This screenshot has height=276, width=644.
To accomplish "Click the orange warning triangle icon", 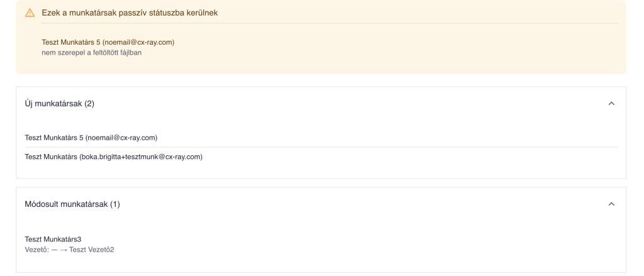I will (30, 13).
